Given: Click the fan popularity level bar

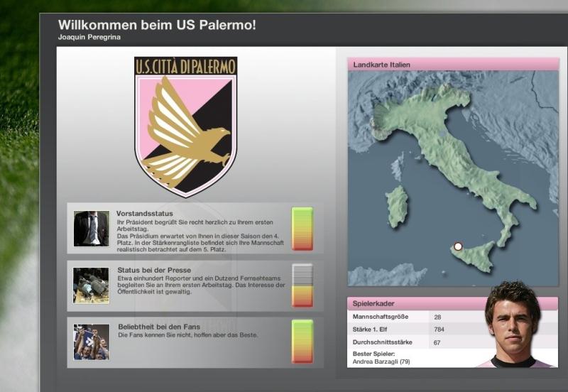Looking at the screenshot, I should pyautogui.click(x=302, y=342).
